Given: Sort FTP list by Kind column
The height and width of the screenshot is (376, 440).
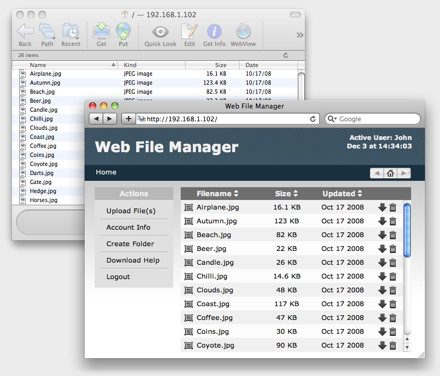Looking at the screenshot, I should pyautogui.click(x=152, y=65).
